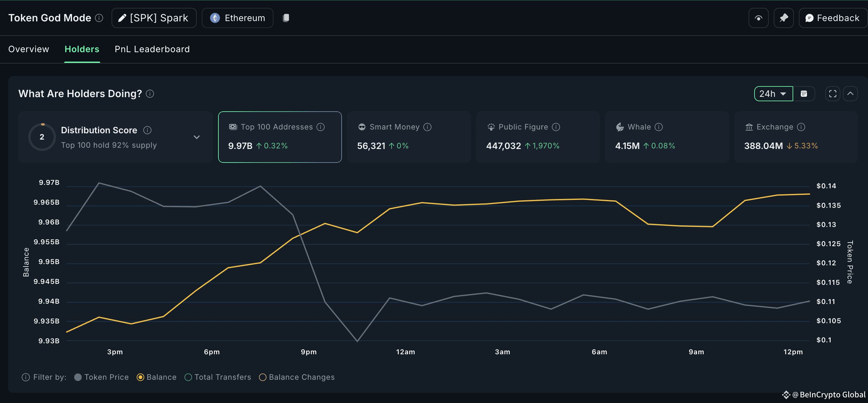
Task: Collapse the holders chart panel
Action: (x=851, y=94)
